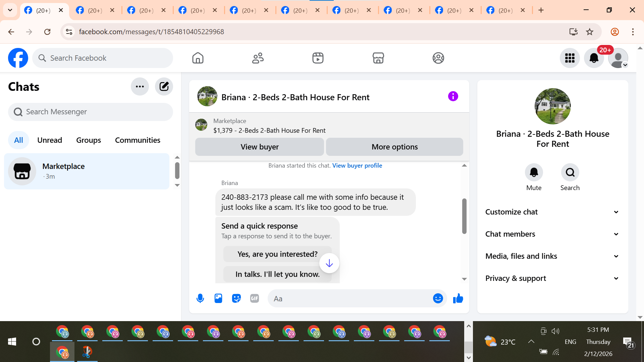Open the Windows taskbar search circle
The width and height of the screenshot is (644, 362).
36,342
